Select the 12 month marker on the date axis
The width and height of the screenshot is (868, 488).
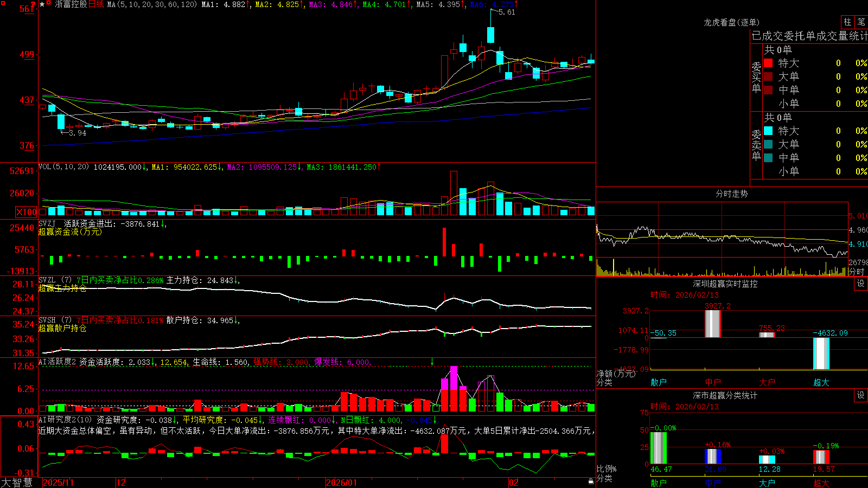[122, 483]
